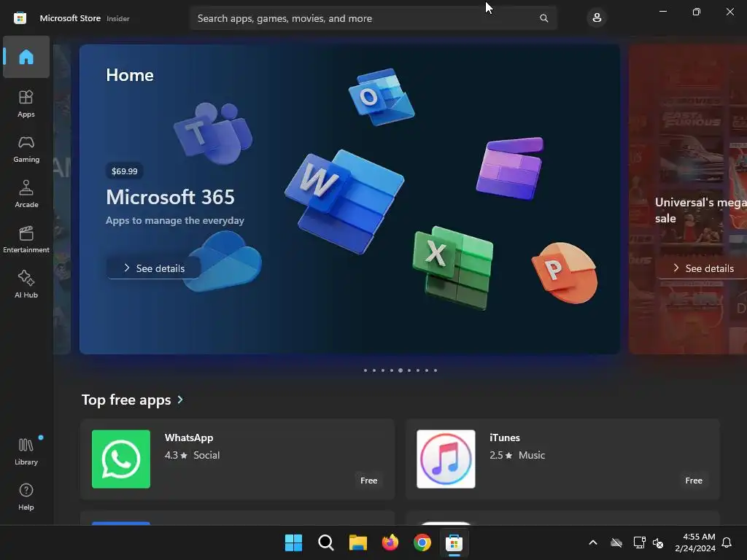Launch Chrome from taskbar
This screenshot has height=560, width=747.
pos(422,542)
